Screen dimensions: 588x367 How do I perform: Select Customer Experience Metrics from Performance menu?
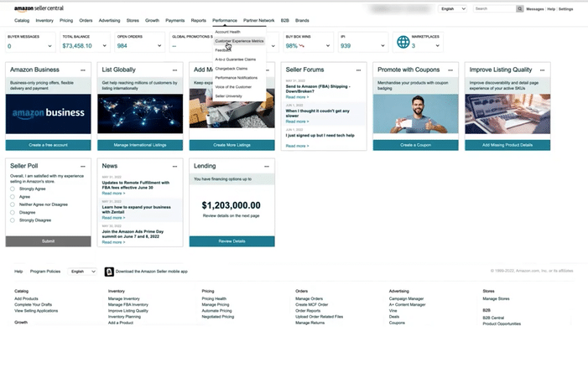tap(239, 40)
